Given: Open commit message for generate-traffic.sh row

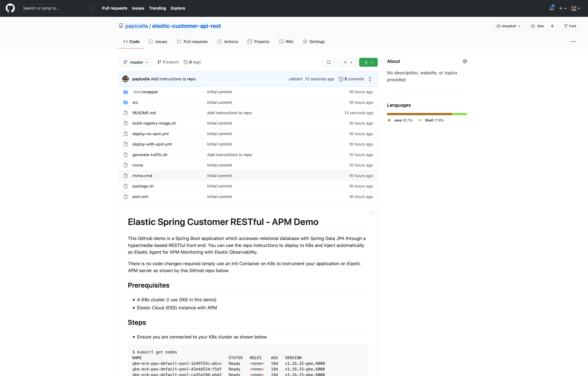Looking at the screenshot, I should (229, 155).
